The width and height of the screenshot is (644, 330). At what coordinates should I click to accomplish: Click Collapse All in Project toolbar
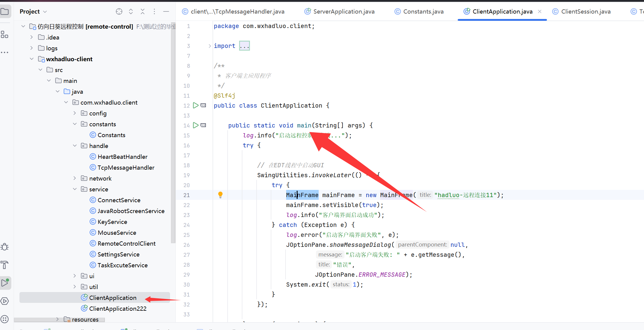(143, 11)
